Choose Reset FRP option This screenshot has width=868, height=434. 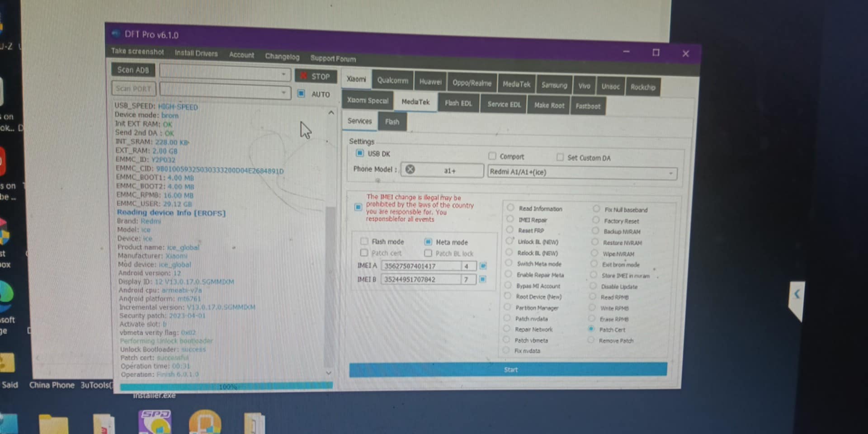coord(509,230)
